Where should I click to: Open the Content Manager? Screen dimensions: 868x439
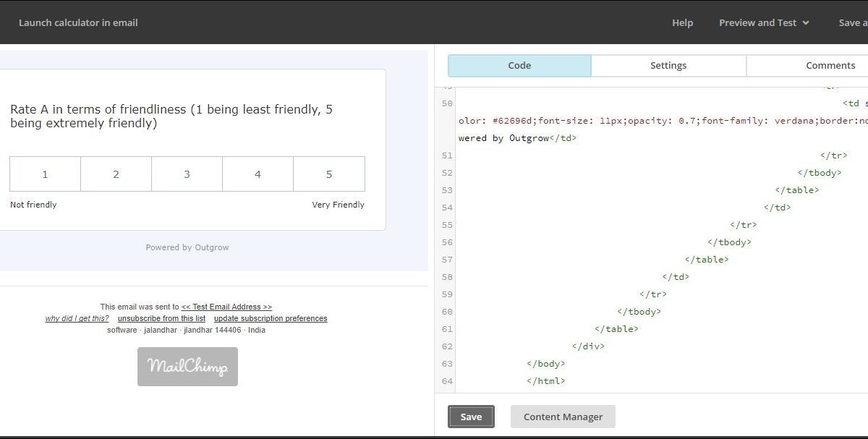point(563,417)
